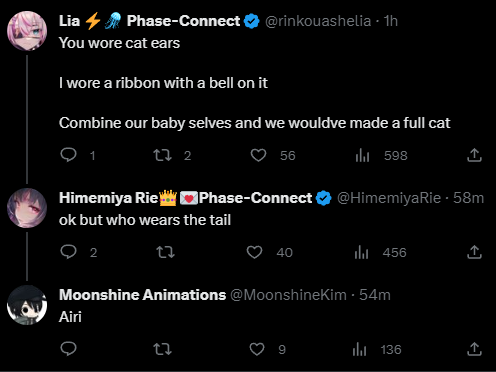View analytics for tweet with 598 views
This screenshot has width=496, height=372.
pyautogui.click(x=362, y=155)
